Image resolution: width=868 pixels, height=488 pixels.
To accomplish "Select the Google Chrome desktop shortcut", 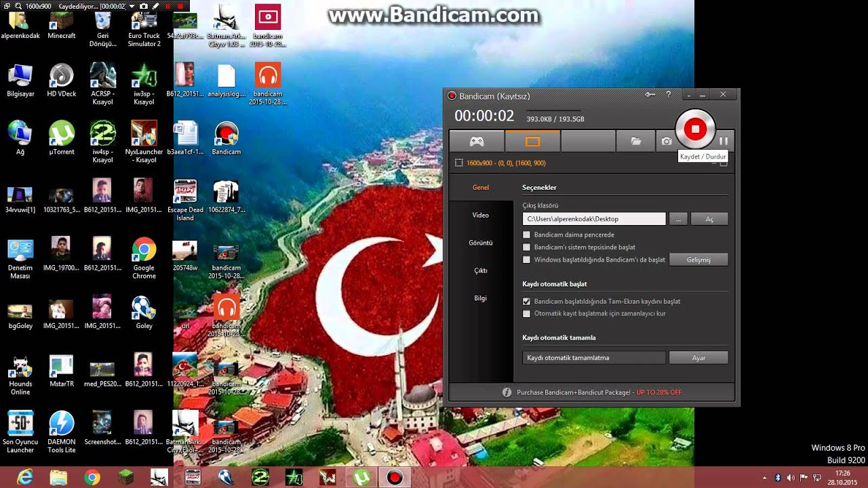I will coord(144,258).
